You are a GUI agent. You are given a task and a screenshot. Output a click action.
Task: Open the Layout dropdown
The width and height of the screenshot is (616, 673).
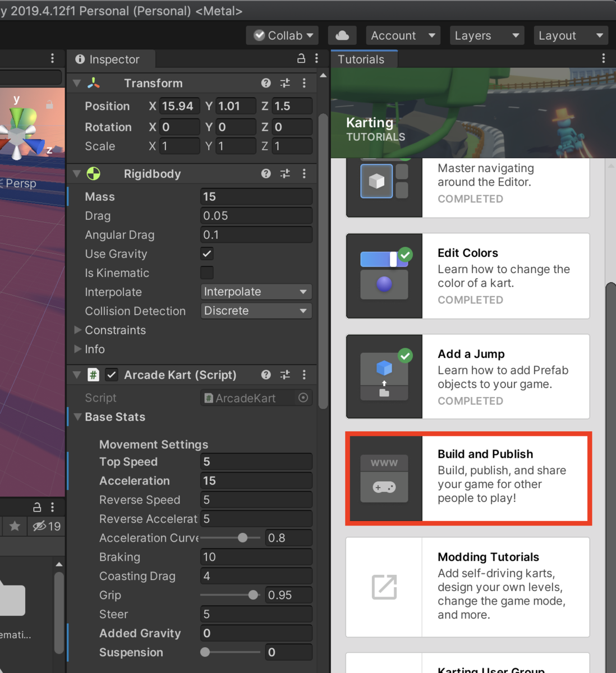[571, 35]
